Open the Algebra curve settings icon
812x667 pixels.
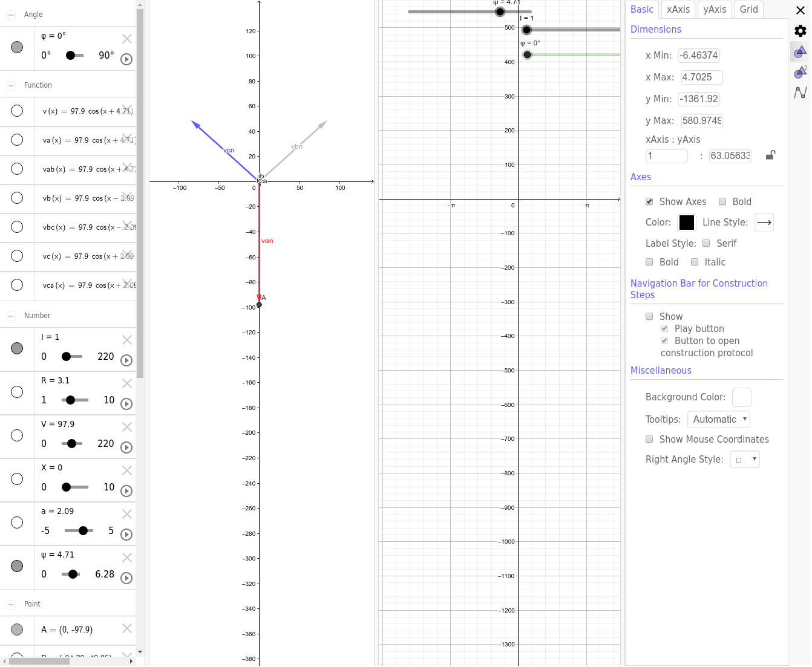[x=801, y=92]
